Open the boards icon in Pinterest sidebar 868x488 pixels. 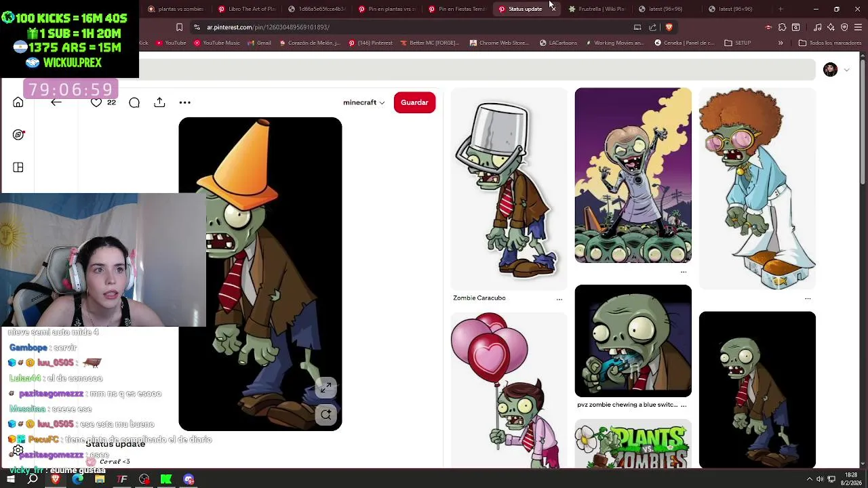tap(18, 167)
